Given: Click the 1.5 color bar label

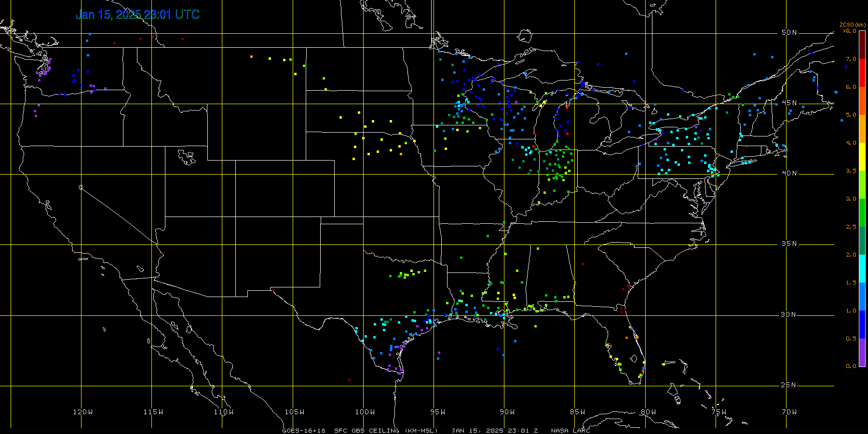Looking at the screenshot, I should point(851,283).
